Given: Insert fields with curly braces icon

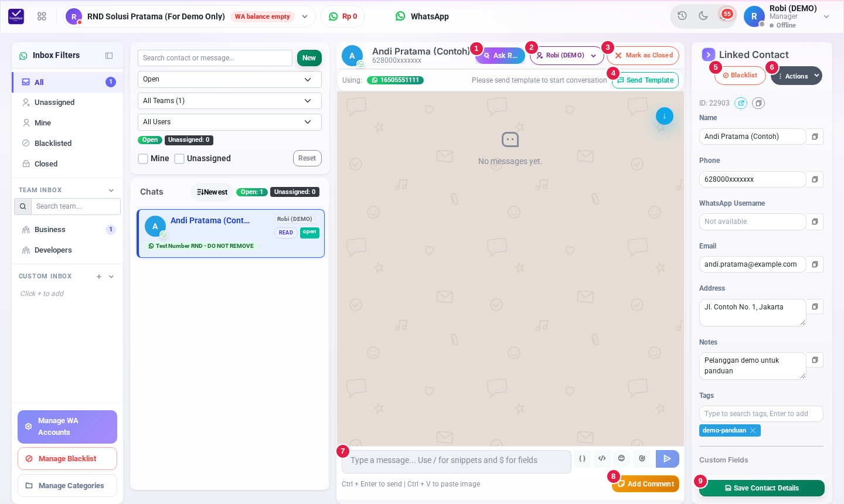Looking at the screenshot, I should pyautogui.click(x=582, y=458).
